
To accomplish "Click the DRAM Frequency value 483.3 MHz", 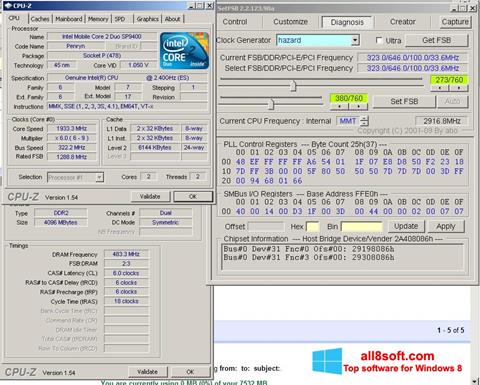I will coord(126,254).
